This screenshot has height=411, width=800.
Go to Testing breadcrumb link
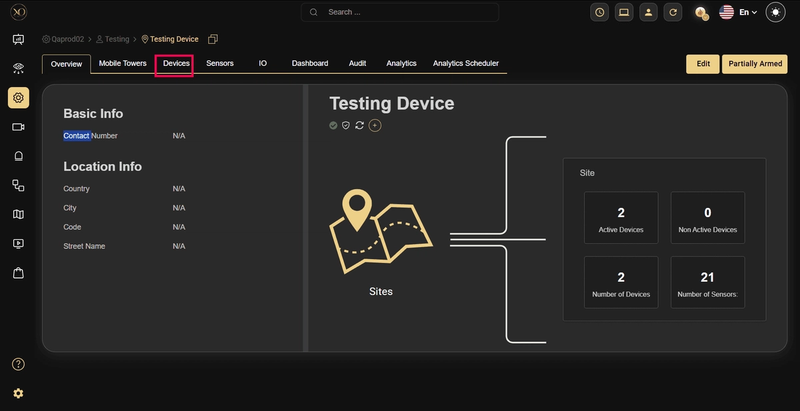(x=113, y=39)
